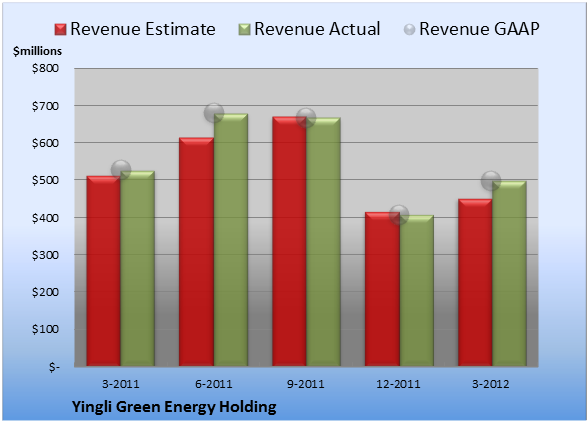588x422 pixels.
Task: Click the Yingli Green Energy Holding title
Action: pos(174,407)
